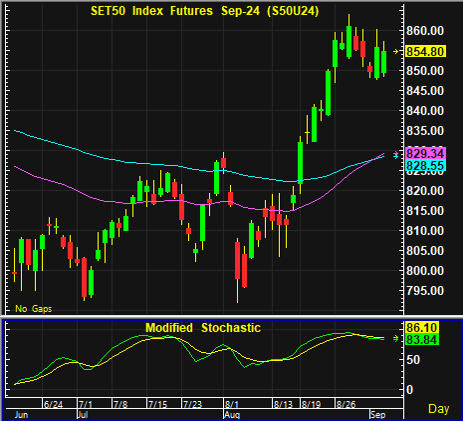This screenshot has width=463, height=421.
Task: Select the Sep month label
Action: (378, 415)
